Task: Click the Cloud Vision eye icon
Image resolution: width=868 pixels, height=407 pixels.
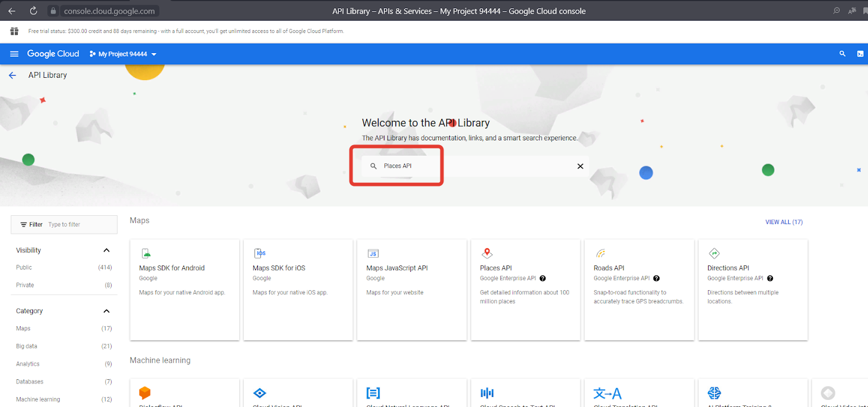Action: click(260, 393)
